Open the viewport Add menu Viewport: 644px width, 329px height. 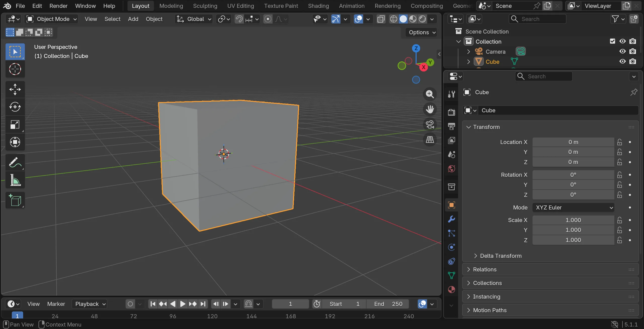click(133, 19)
